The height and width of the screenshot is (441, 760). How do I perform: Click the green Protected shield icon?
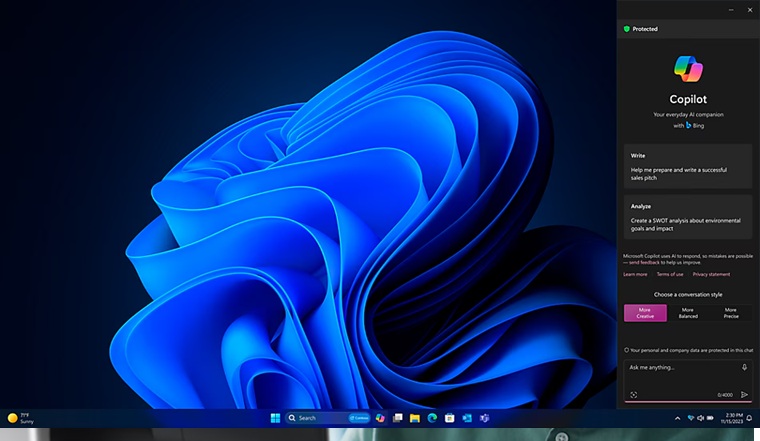626,29
